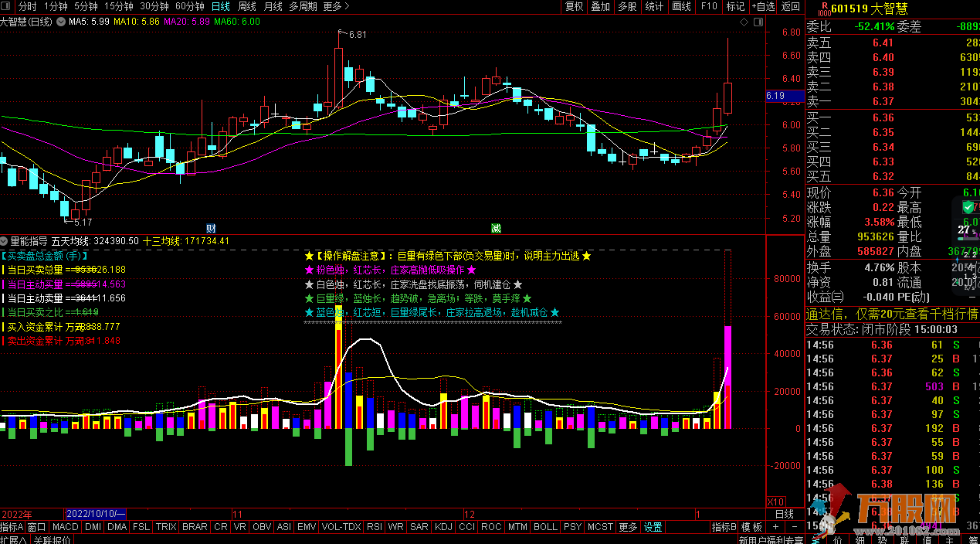Screen dimensions: 980x544
Task: Select the 指标B tab
Action: point(724,527)
